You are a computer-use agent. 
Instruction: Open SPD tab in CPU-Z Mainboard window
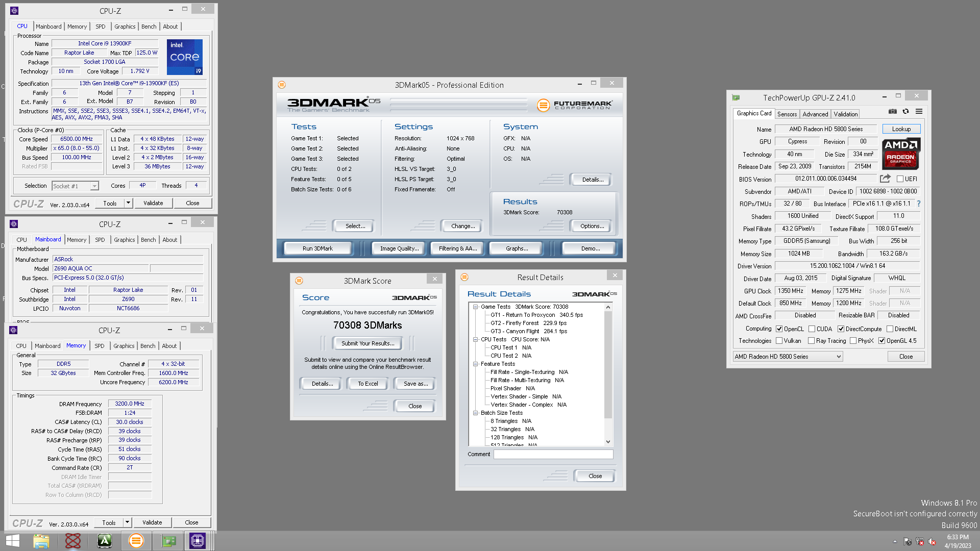(100, 240)
